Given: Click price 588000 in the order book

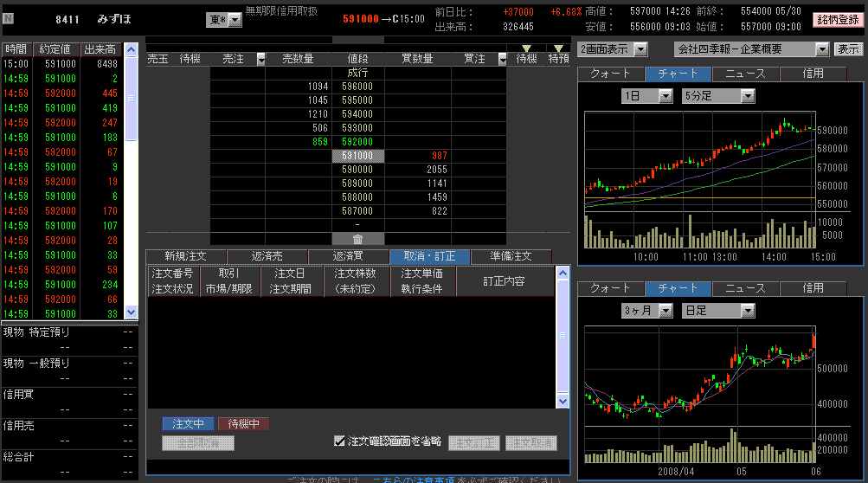Looking at the screenshot, I should point(357,197).
